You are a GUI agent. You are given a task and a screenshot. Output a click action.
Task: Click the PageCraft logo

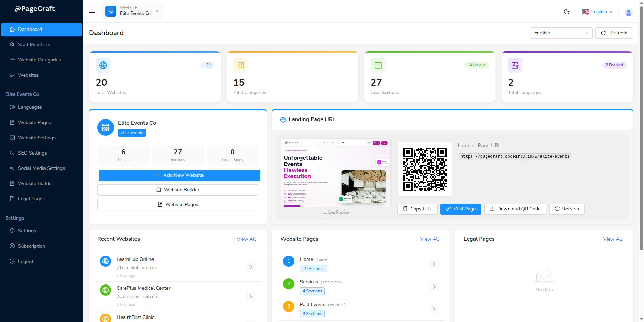point(34,9)
